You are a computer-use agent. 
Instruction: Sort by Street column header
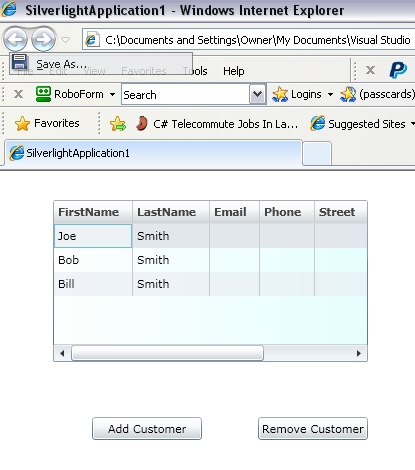(x=341, y=212)
